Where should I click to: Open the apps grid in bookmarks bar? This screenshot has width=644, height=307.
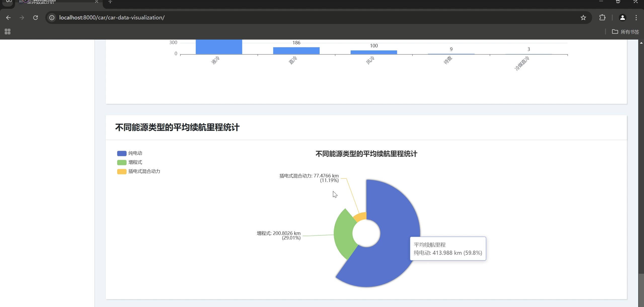coord(8,32)
